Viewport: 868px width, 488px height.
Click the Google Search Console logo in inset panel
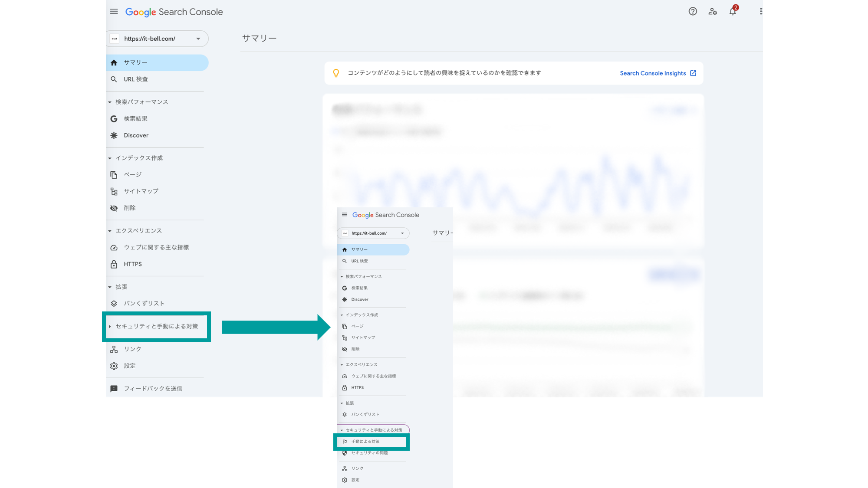(385, 215)
